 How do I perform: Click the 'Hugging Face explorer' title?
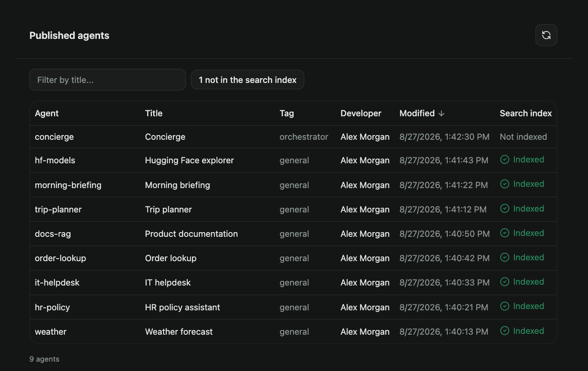(x=190, y=160)
